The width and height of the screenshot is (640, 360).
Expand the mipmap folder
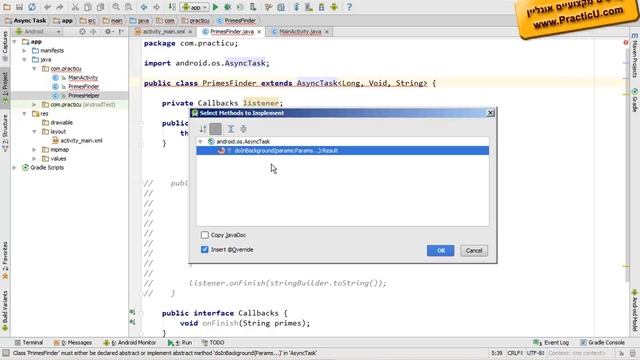coord(34,149)
